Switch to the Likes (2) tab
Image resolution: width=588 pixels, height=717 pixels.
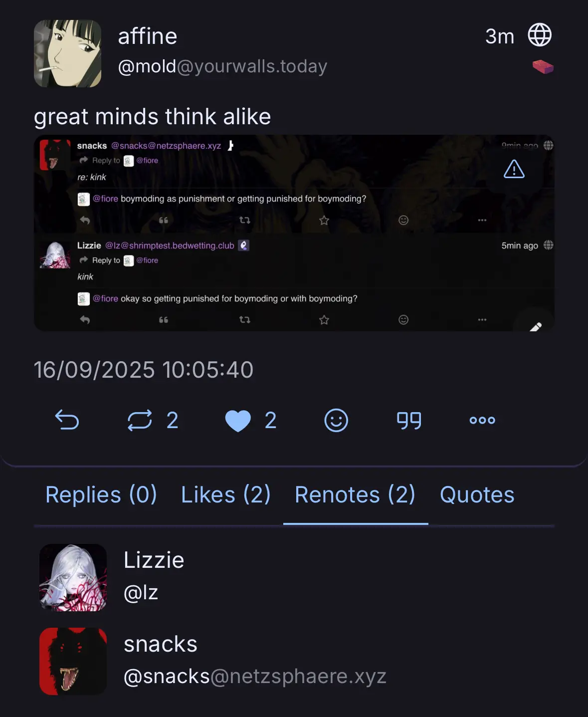point(225,495)
